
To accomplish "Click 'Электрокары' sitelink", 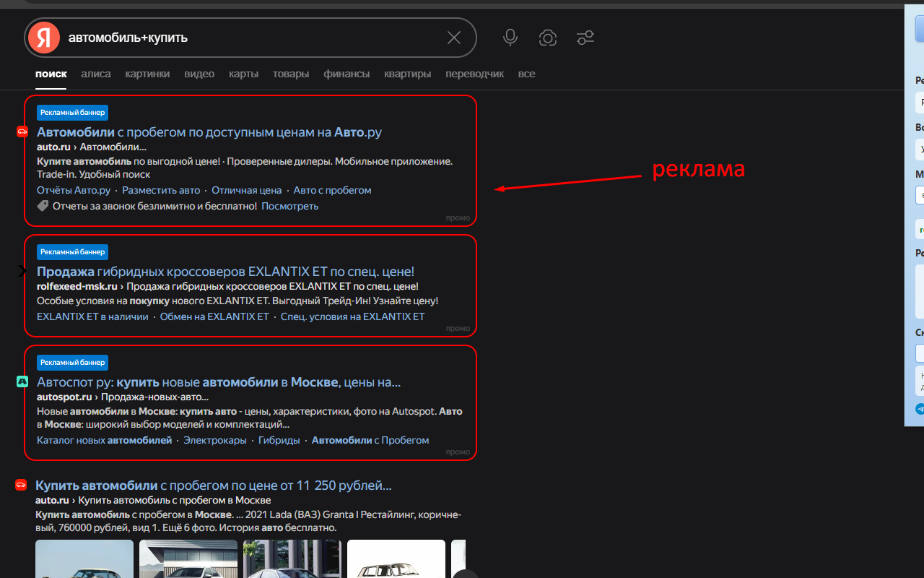I will click(215, 440).
